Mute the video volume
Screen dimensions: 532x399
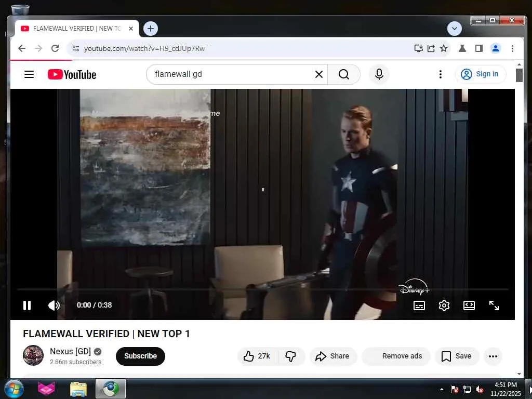54,305
